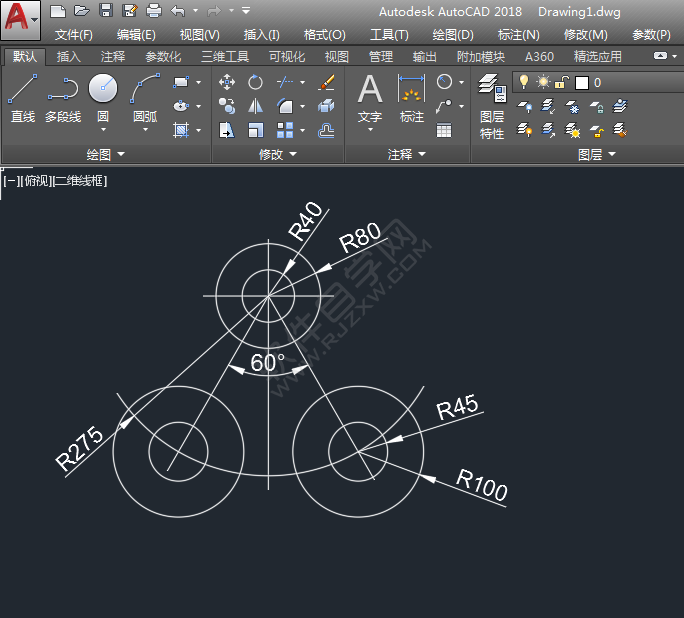Toggle layer freeze sun icon
684x618 pixels.
pos(542,82)
